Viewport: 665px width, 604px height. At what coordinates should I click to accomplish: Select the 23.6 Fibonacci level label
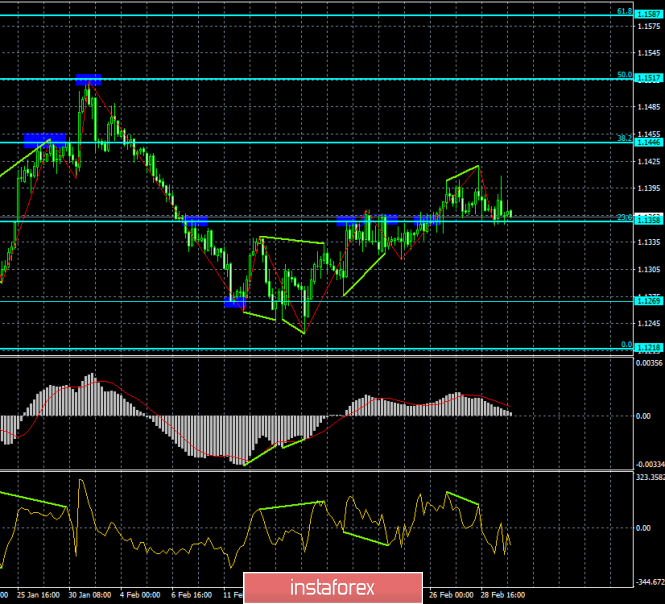(622, 216)
